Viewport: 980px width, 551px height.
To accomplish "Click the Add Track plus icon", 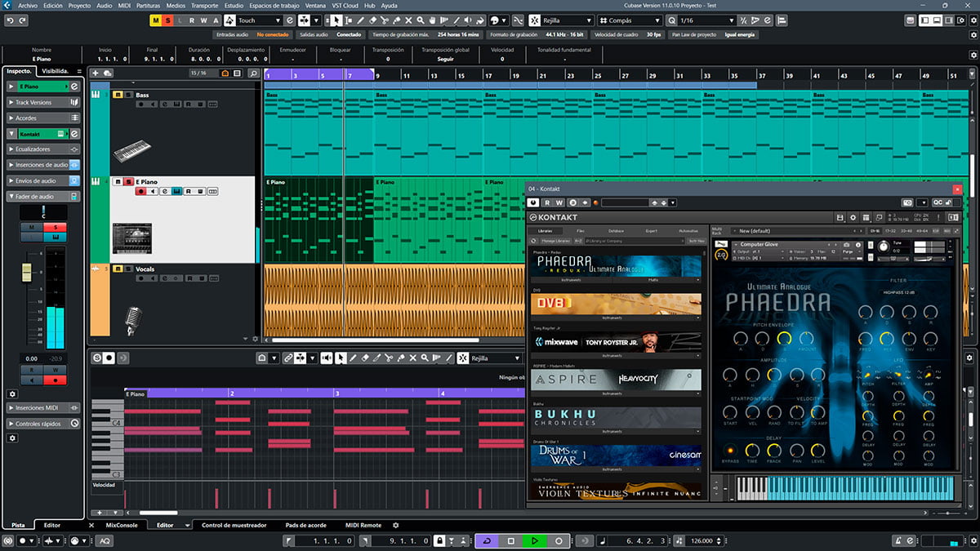I will (96, 73).
